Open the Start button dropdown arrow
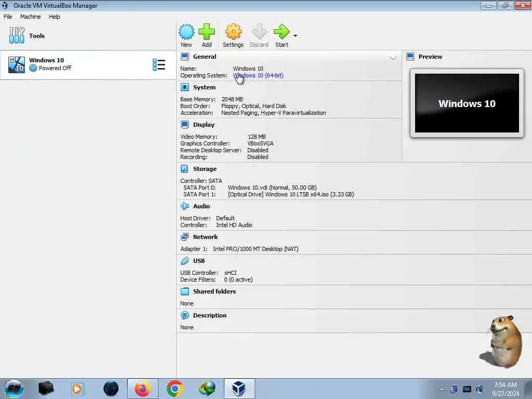Screen dimensions: 532x399 point(295,36)
